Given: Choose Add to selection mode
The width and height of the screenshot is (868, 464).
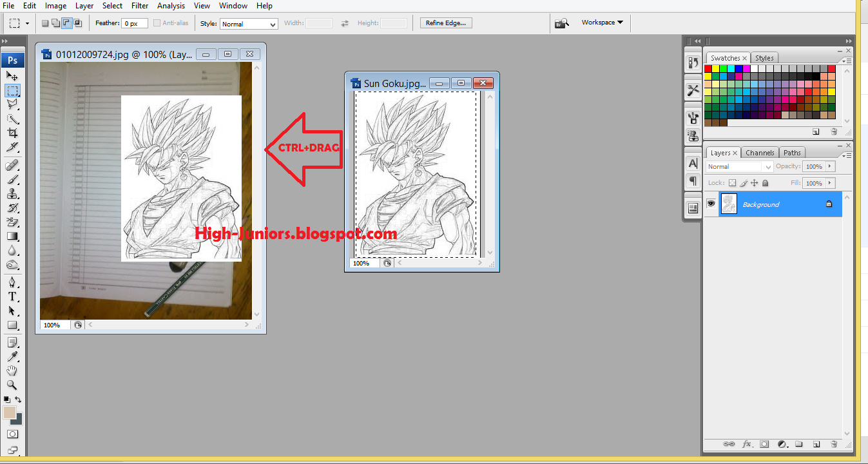Looking at the screenshot, I should coord(55,23).
